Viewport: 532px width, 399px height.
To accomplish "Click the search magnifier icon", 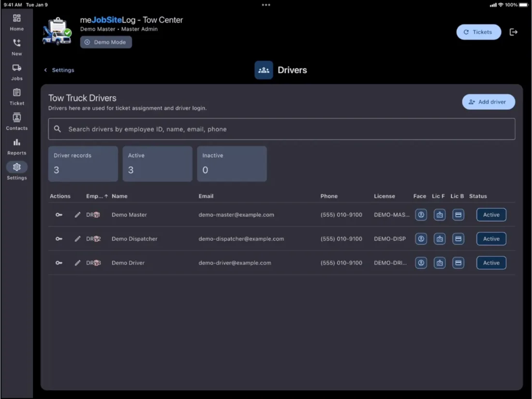I will pos(58,129).
